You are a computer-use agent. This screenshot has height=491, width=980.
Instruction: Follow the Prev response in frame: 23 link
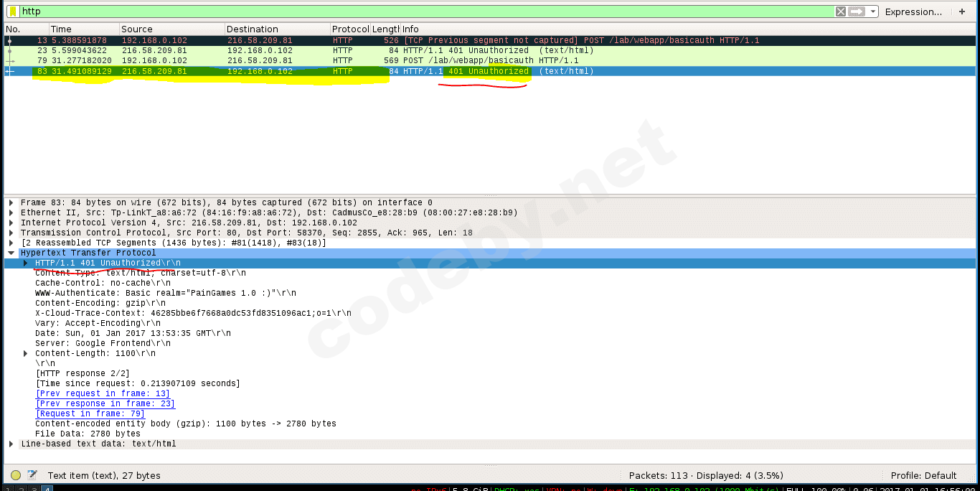(105, 404)
